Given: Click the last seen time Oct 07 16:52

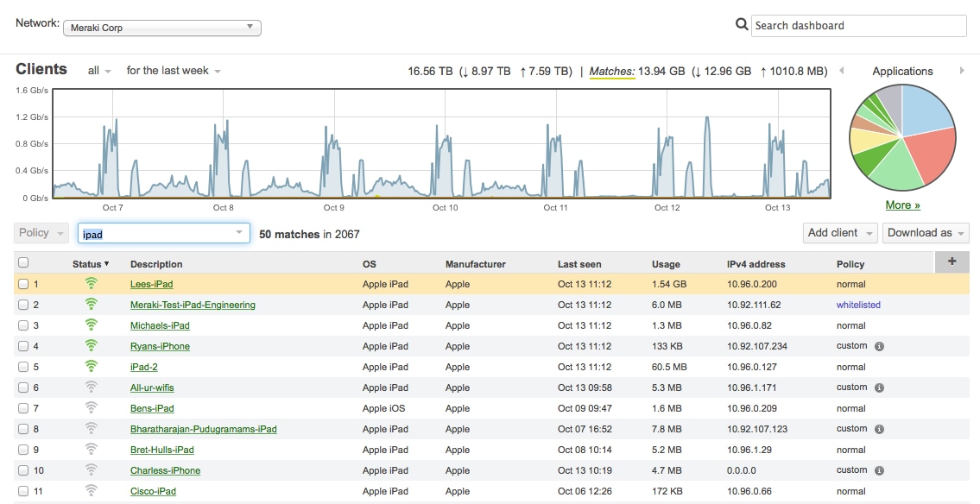Looking at the screenshot, I should (x=585, y=429).
